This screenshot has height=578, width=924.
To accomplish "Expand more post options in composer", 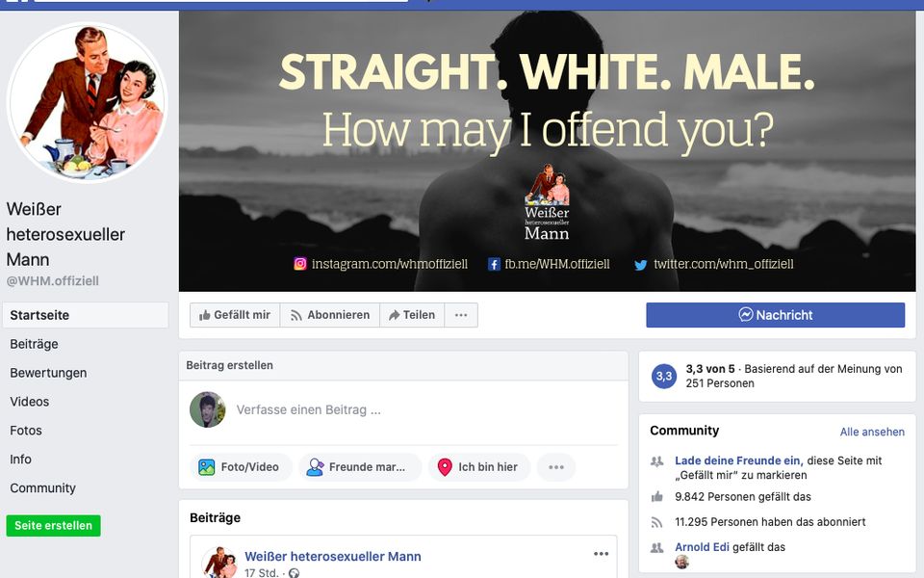I will pos(555,467).
